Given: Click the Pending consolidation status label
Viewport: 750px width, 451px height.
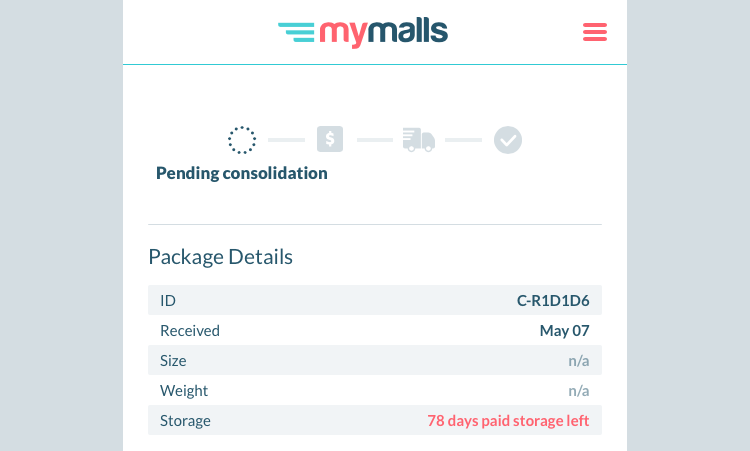Looking at the screenshot, I should click(x=242, y=173).
